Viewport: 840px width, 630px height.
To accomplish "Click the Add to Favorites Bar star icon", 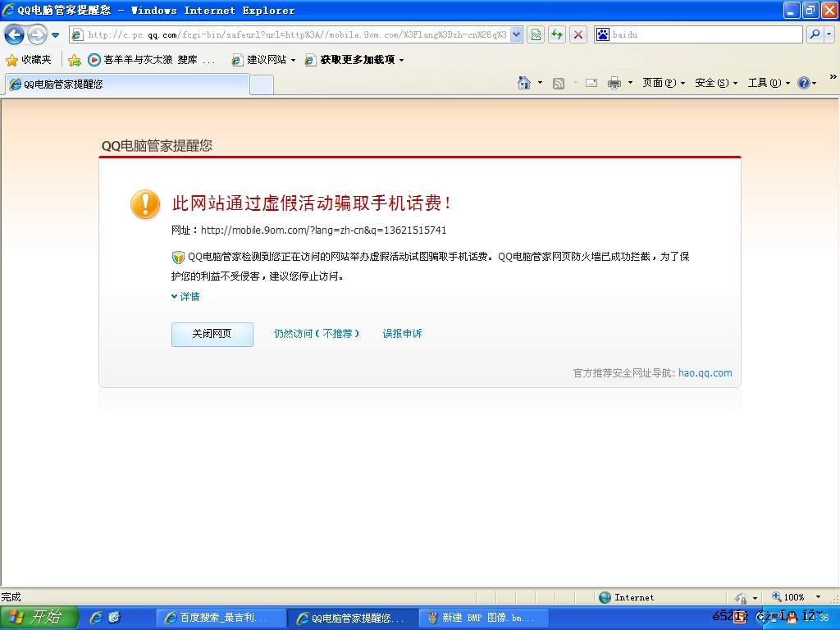I will click(75, 60).
